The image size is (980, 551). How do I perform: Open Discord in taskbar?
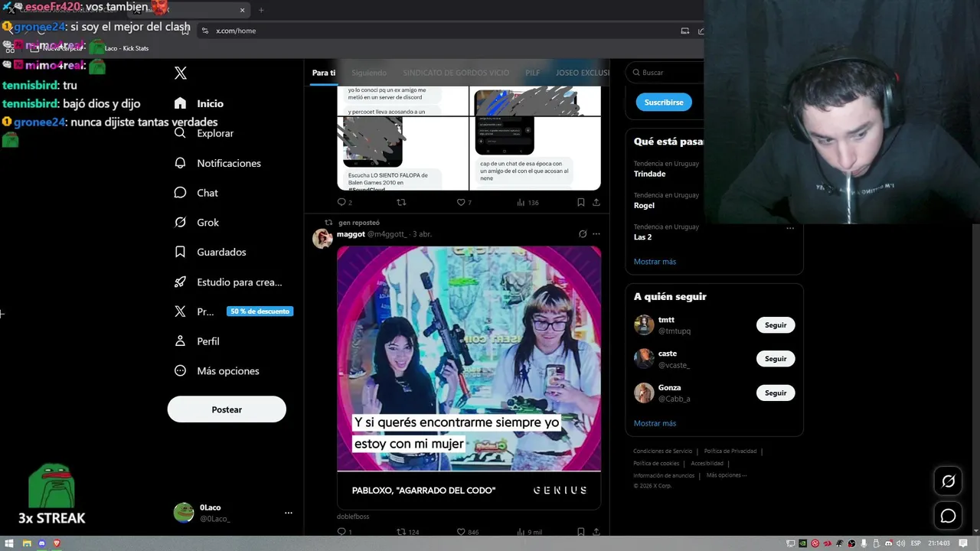42,543
